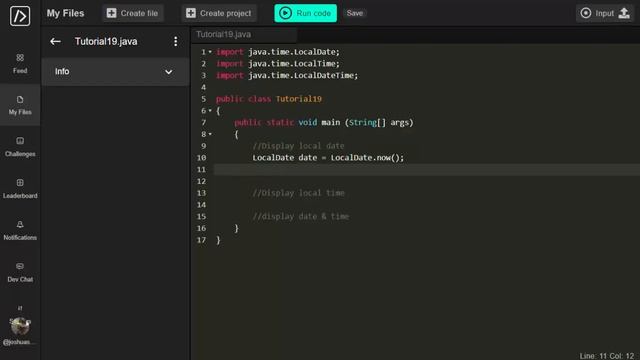Click the Tutorial19.java file title

click(x=106, y=41)
